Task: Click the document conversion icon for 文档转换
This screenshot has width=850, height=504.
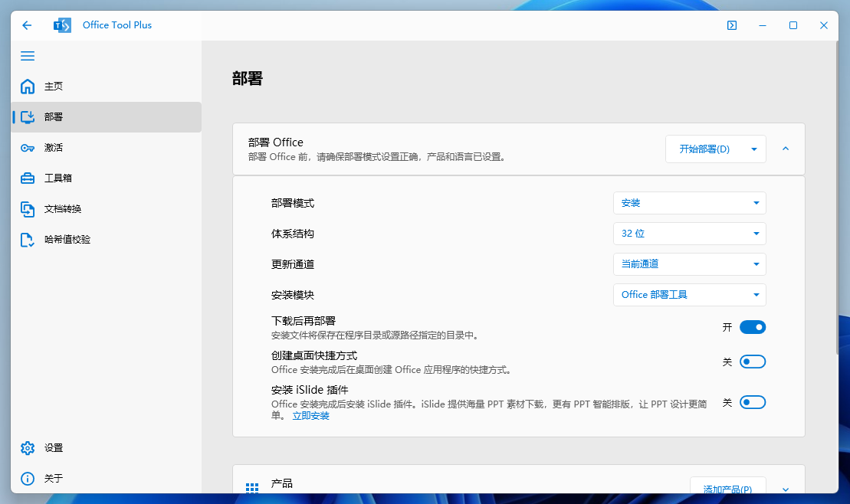Action: (28, 209)
